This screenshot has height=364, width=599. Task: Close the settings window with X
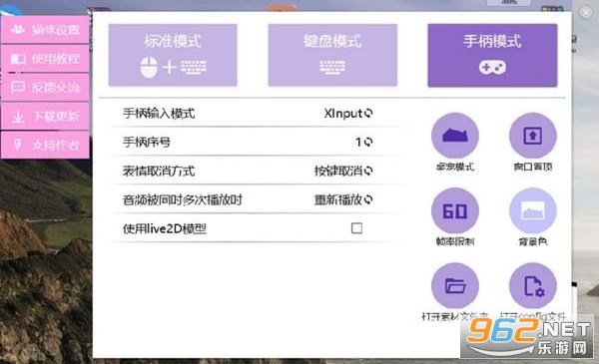click(586, 13)
